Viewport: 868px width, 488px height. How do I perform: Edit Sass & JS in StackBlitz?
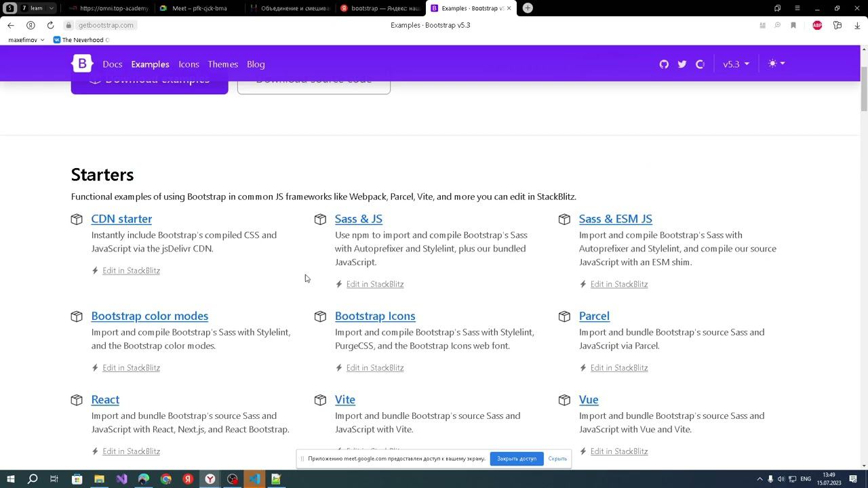point(375,284)
